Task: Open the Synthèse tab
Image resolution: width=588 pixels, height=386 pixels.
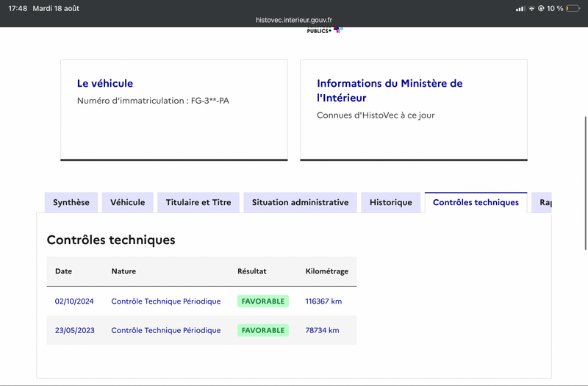Action: [x=71, y=203]
